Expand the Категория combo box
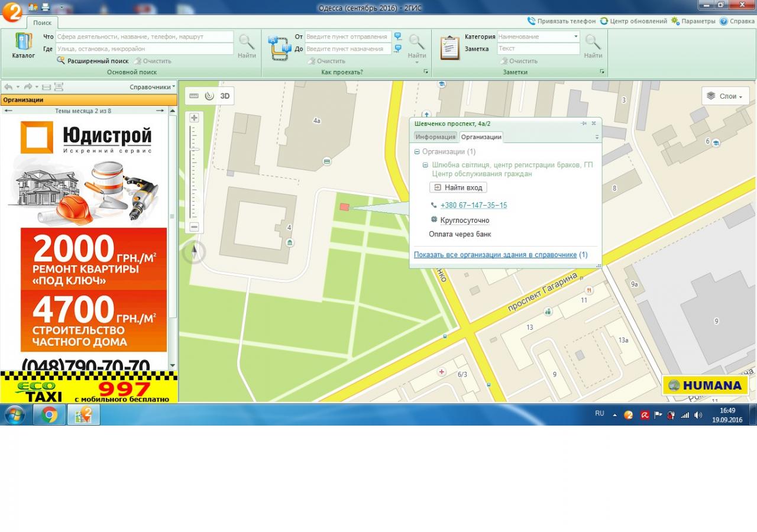757x532 pixels. coord(575,37)
